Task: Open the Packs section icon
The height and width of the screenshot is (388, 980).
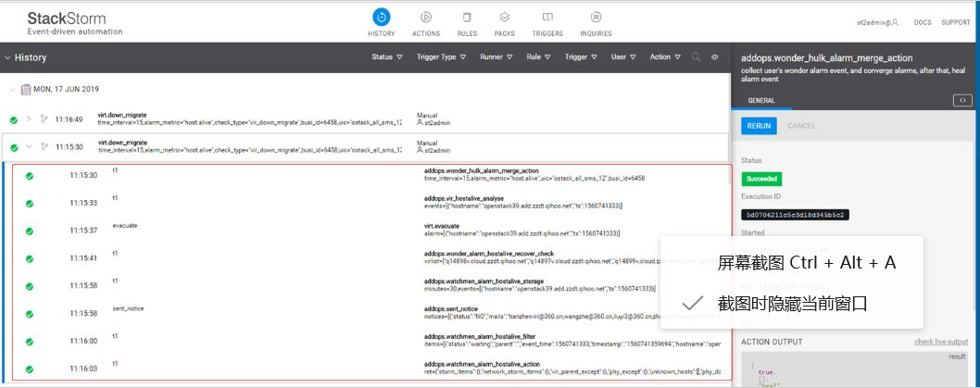Action: click(505, 17)
